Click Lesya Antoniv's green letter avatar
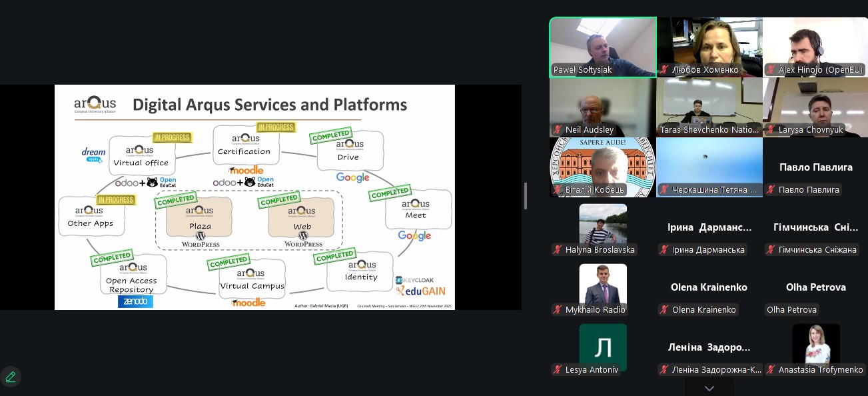Screen dimensions: 868x396 point(603,347)
